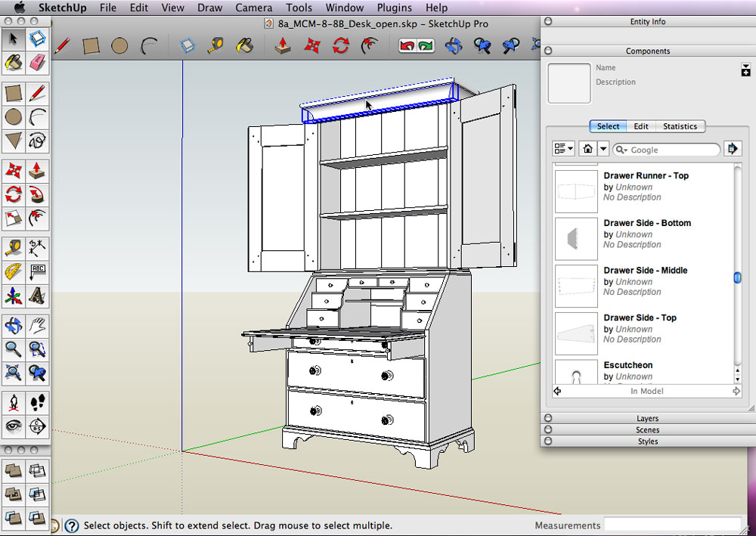Click the Look Around eye tool

pyautogui.click(x=14, y=426)
